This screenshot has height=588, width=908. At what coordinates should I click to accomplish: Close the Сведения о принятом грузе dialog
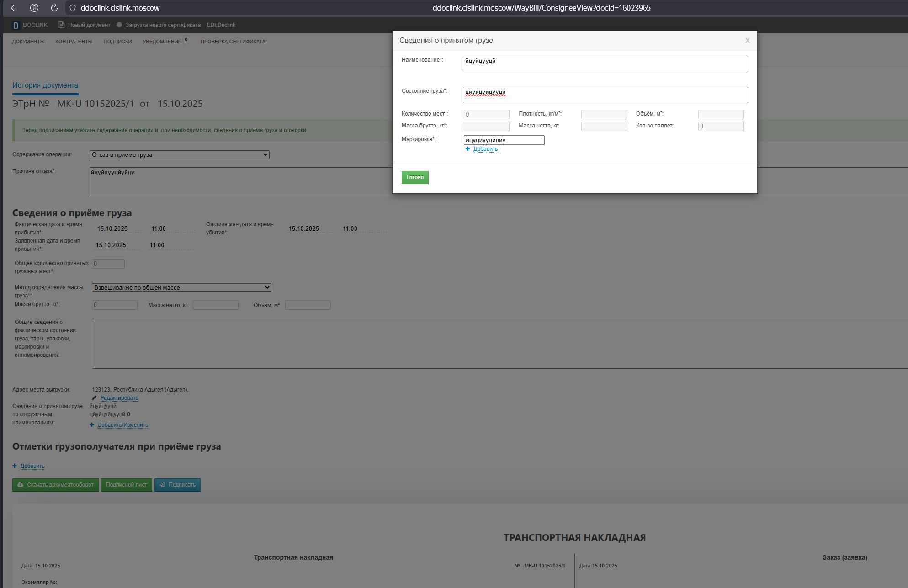(747, 41)
